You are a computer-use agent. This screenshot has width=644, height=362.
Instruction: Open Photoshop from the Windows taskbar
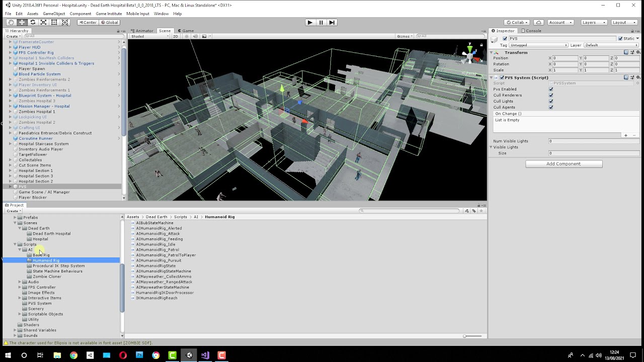click(139, 355)
